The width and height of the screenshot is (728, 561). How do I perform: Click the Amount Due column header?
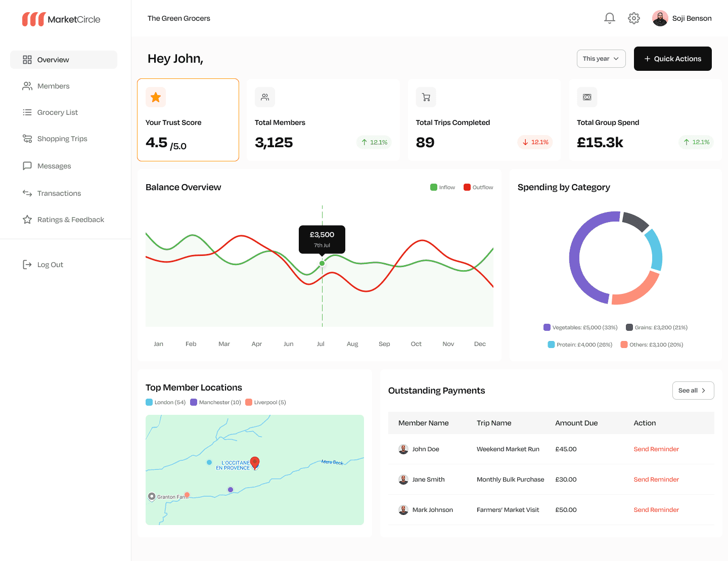pos(576,423)
